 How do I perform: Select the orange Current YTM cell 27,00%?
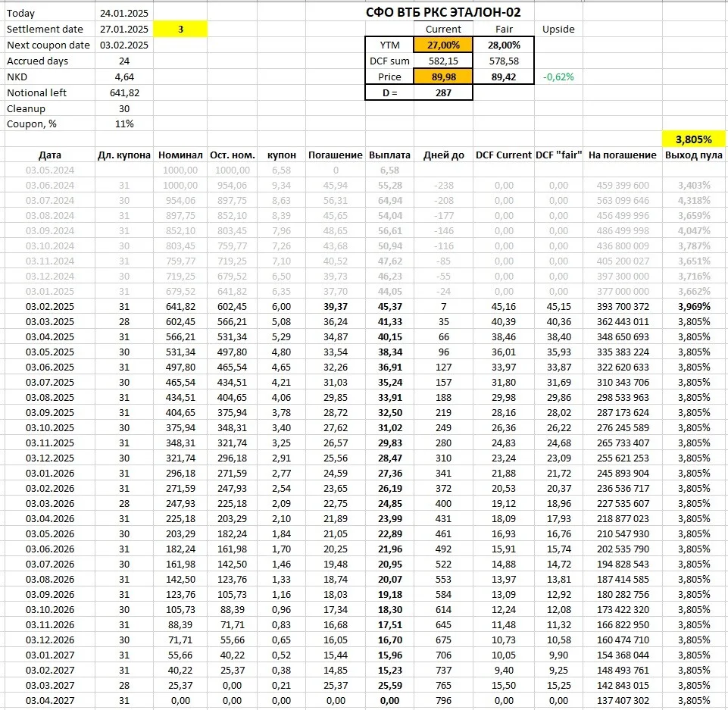(x=443, y=45)
